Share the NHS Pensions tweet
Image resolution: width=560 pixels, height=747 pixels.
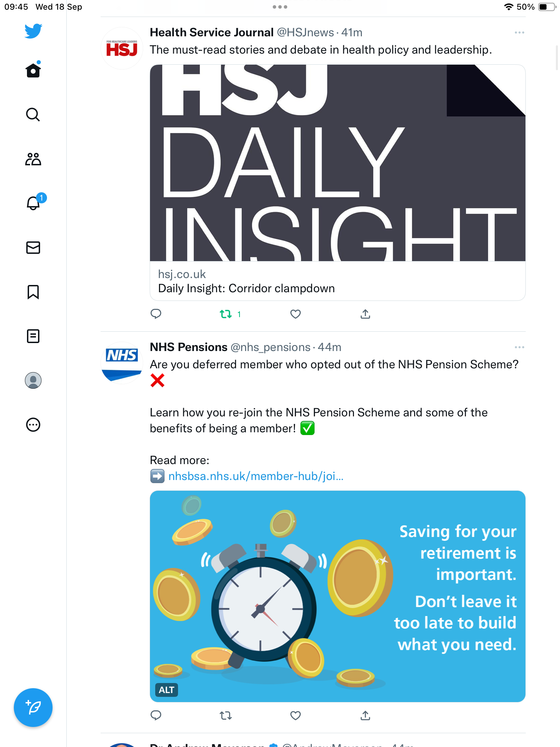365,715
